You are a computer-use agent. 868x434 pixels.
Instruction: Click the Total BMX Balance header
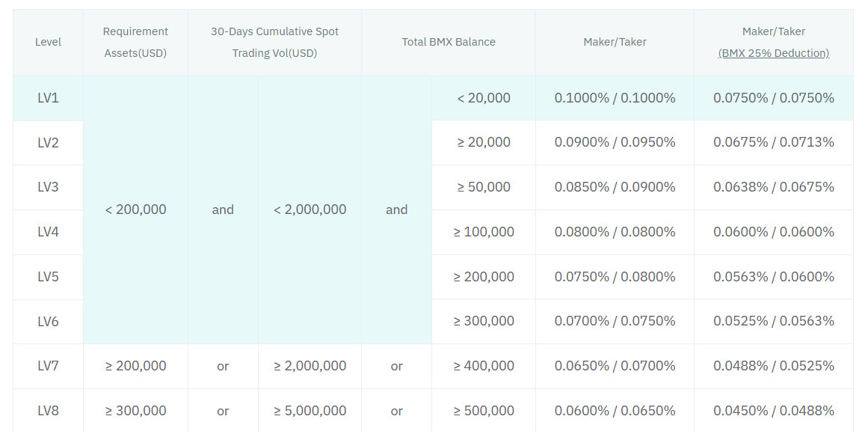pyautogui.click(x=449, y=42)
